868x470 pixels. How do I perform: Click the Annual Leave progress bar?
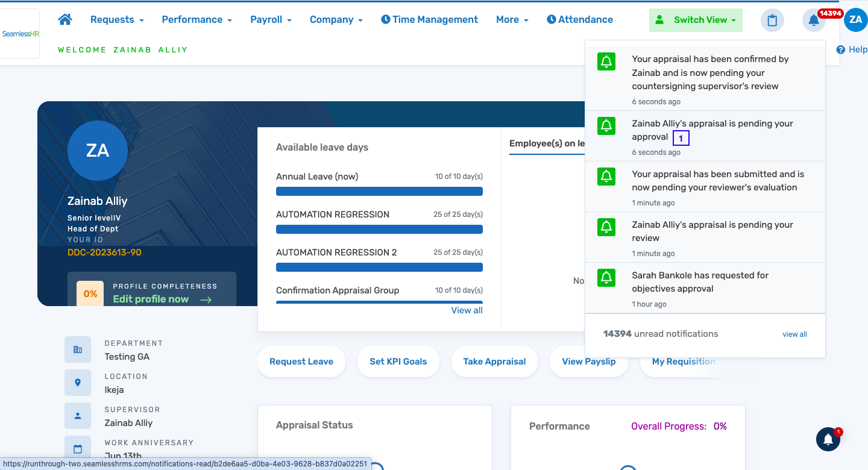point(379,192)
